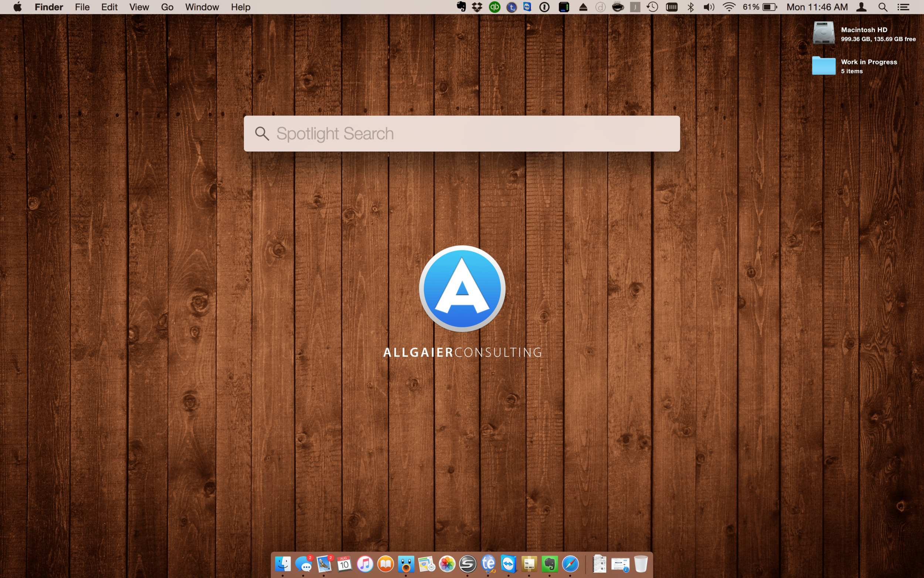Open the Finder menu
The width and height of the screenshot is (924, 578).
[49, 7]
